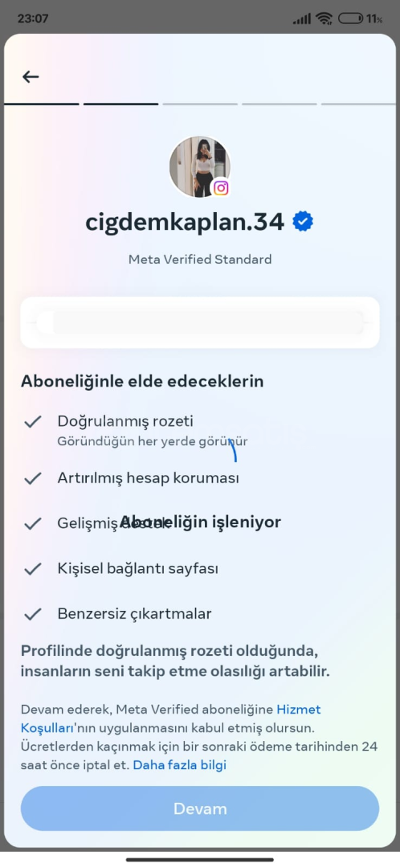Click checkmark beside Doğrulanmış rozeti
Screen dimensions: 400x868
coord(33,422)
